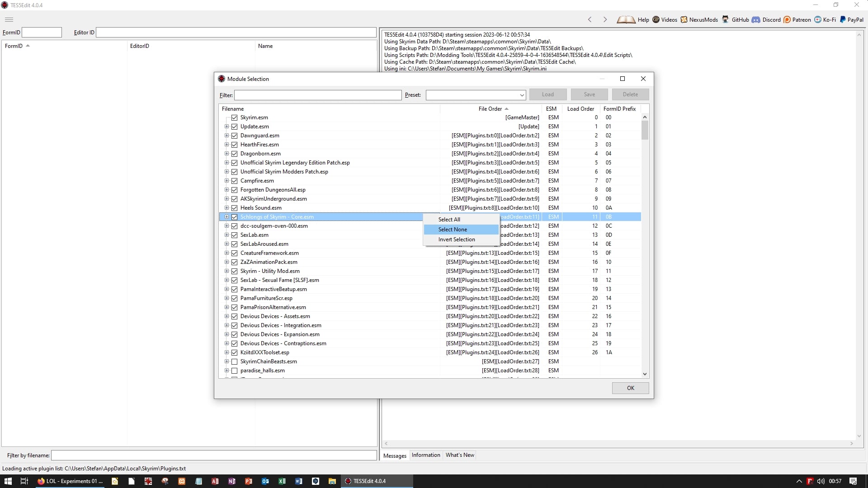Open OneNote from the taskbar
The image size is (868, 488).
pyautogui.click(x=232, y=481)
